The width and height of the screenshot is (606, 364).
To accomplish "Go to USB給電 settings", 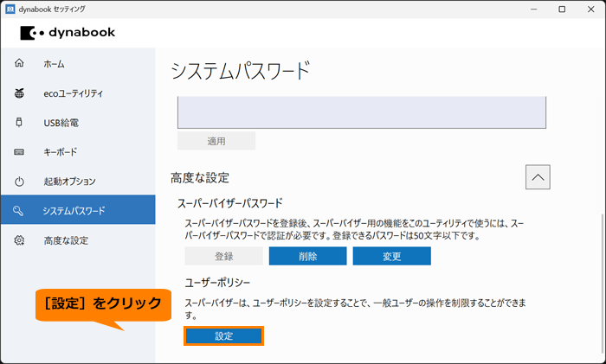I will (78, 123).
